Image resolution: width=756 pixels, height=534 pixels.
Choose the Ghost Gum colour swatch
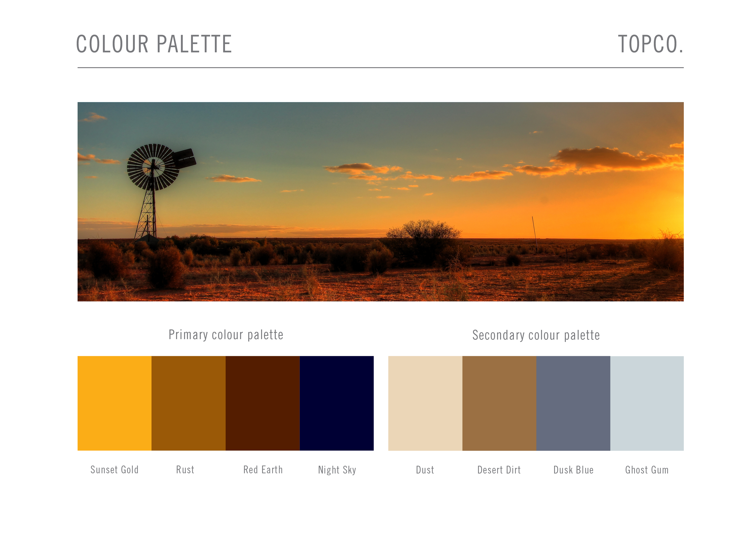pos(647,403)
